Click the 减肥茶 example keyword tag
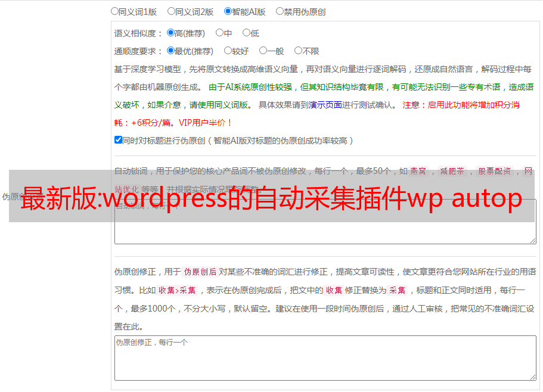The image size is (543, 392). pos(452,171)
